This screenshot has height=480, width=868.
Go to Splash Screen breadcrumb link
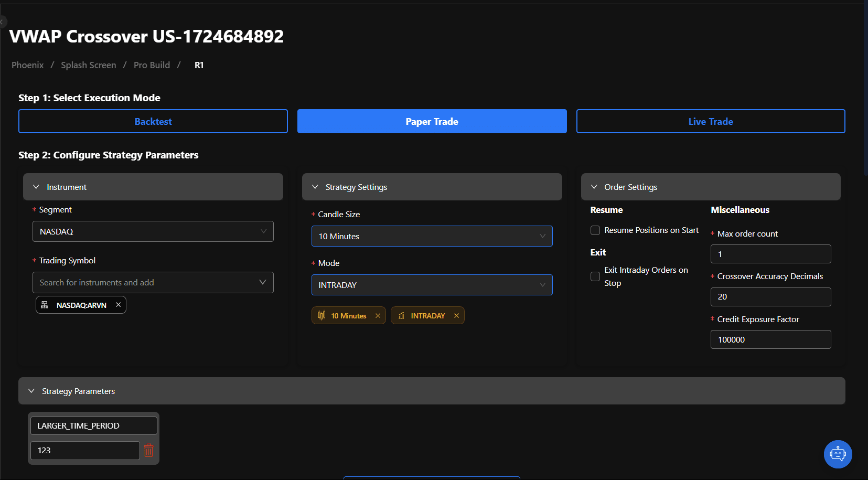[x=88, y=65]
